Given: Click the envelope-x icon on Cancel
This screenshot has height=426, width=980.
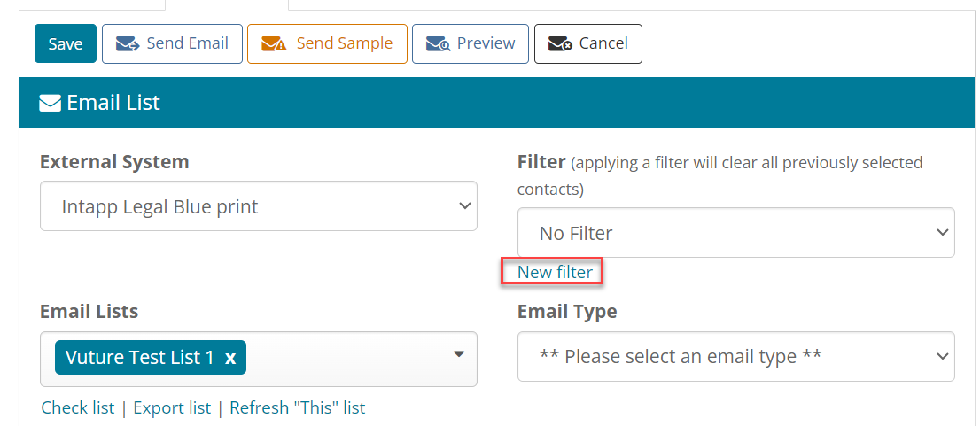Looking at the screenshot, I should click(560, 43).
